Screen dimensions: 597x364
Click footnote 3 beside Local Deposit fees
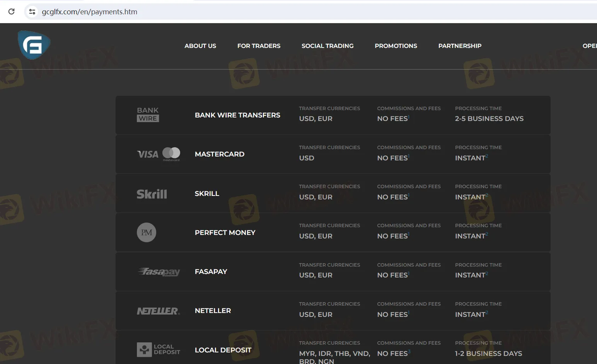point(409,351)
